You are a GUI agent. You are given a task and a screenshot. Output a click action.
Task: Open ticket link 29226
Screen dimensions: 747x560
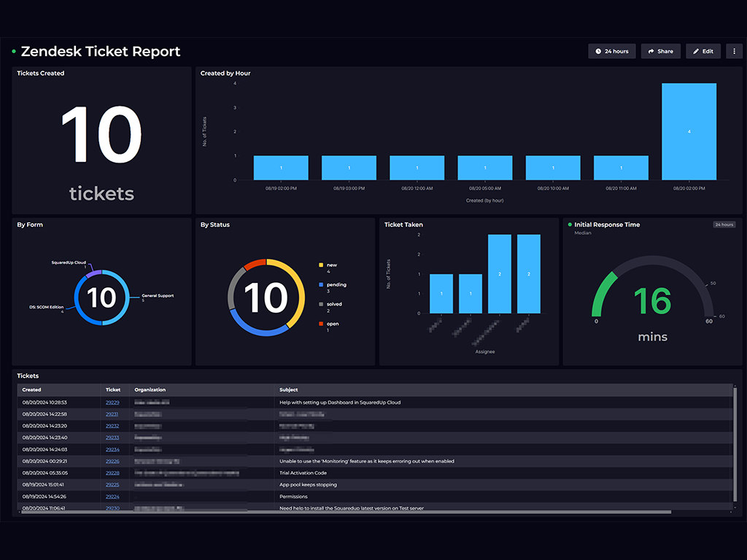tap(112, 461)
